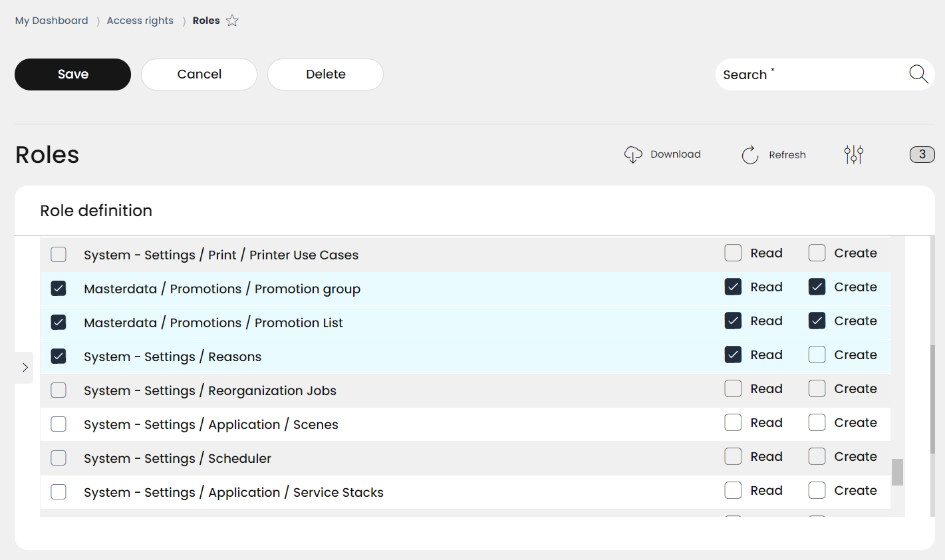
Task: Disable Create for Promotion List
Action: [x=817, y=321]
